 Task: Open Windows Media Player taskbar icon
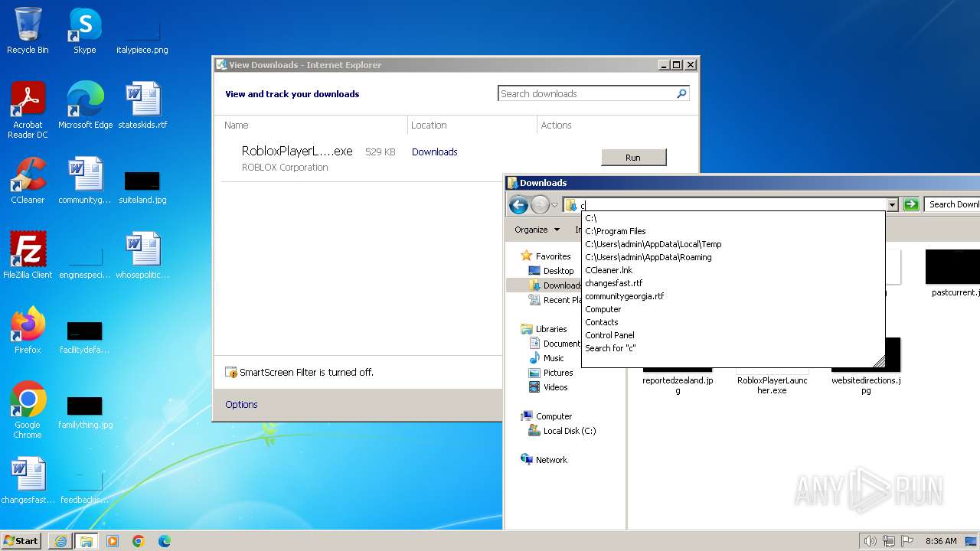click(x=113, y=541)
